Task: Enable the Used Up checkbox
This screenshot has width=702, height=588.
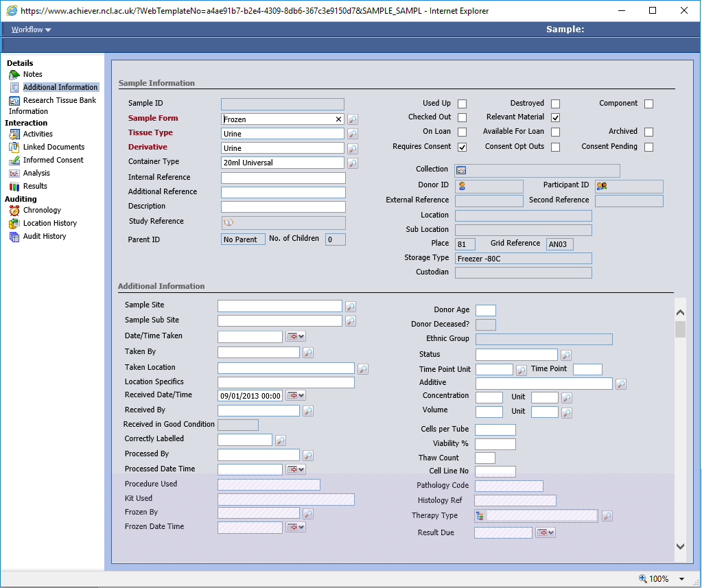Action: (462, 104)
